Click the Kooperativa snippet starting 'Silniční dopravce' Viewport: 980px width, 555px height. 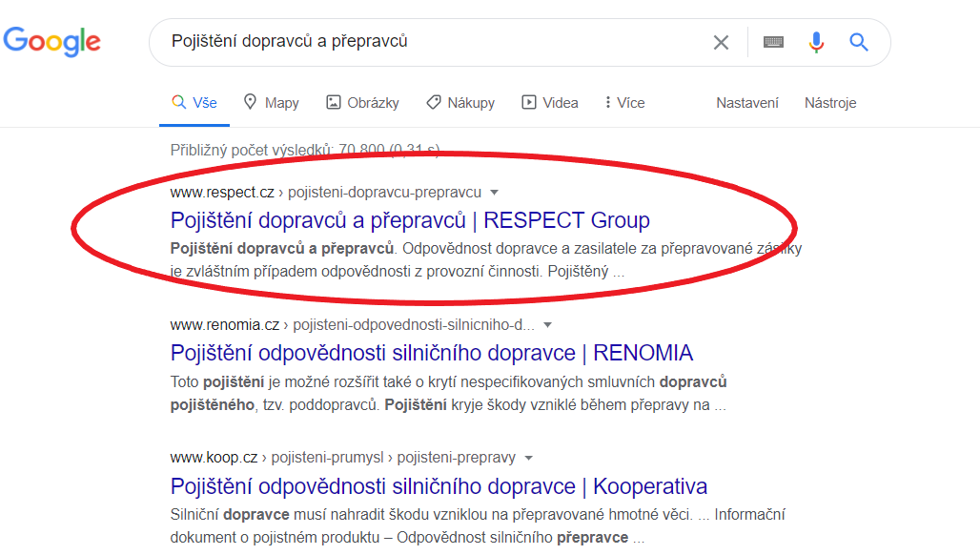tap(478, 525)
